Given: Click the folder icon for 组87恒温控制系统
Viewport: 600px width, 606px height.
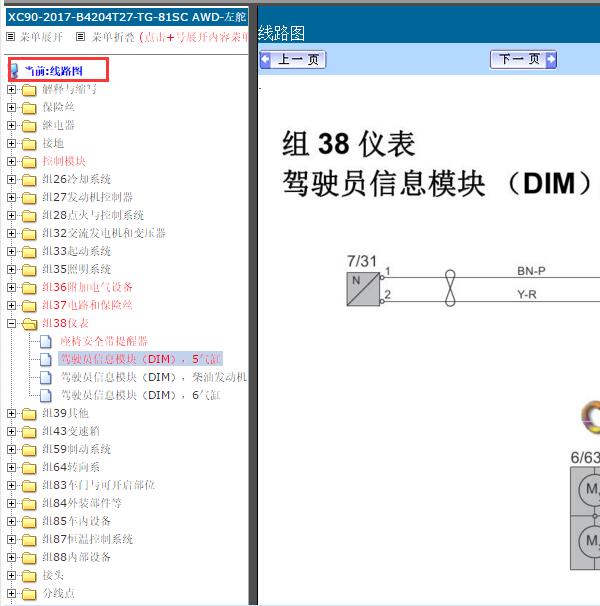Looking at the screenshot, I should click(x=29, y=540).
